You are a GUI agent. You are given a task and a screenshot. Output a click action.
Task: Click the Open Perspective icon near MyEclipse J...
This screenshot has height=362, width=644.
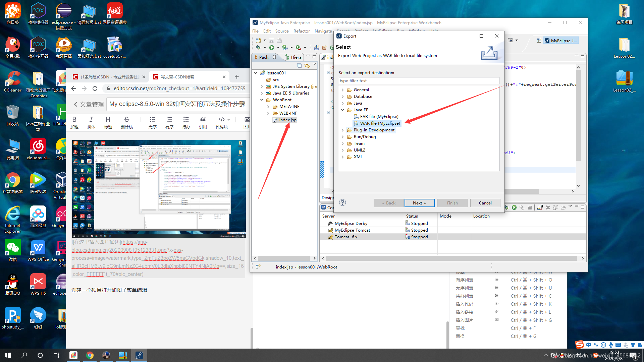click(539, 41)
